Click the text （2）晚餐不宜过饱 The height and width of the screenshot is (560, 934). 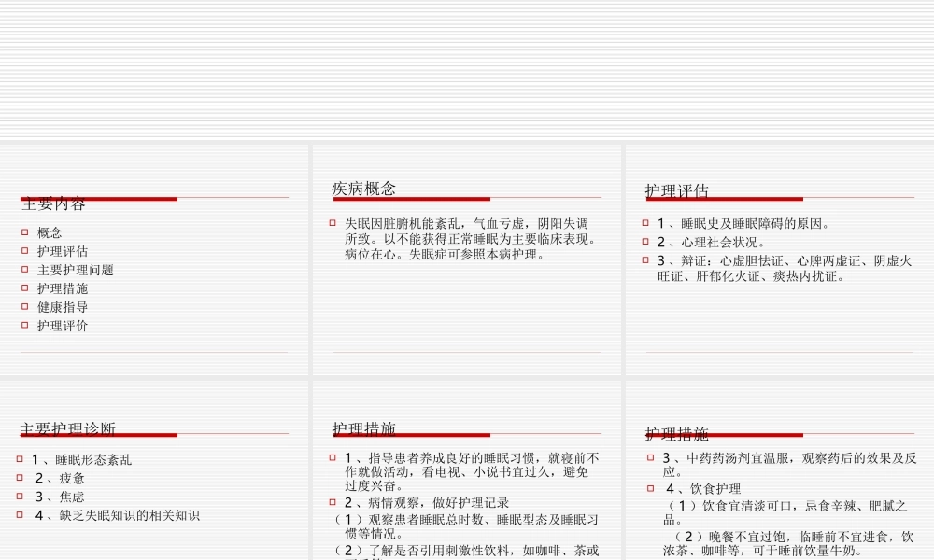tap(788, 543)
